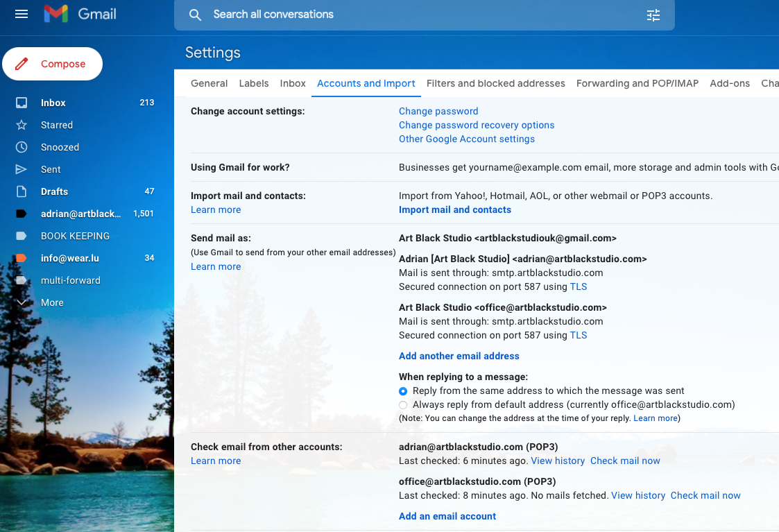Click the Settings page heading

[x=213, y=53]
